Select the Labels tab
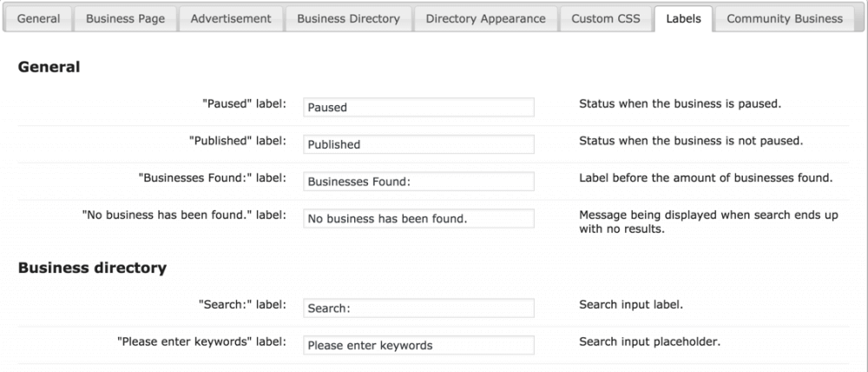Screen dimensions: 868x372 [x=684, y=18]
